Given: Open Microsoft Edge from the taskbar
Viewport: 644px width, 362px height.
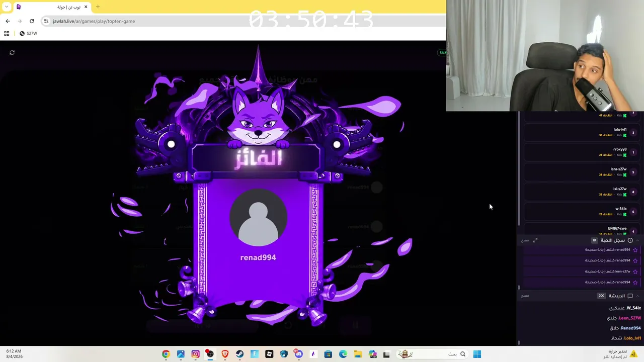Looking at the screenshot, I should pyautogui.click(x=343, y=354).
